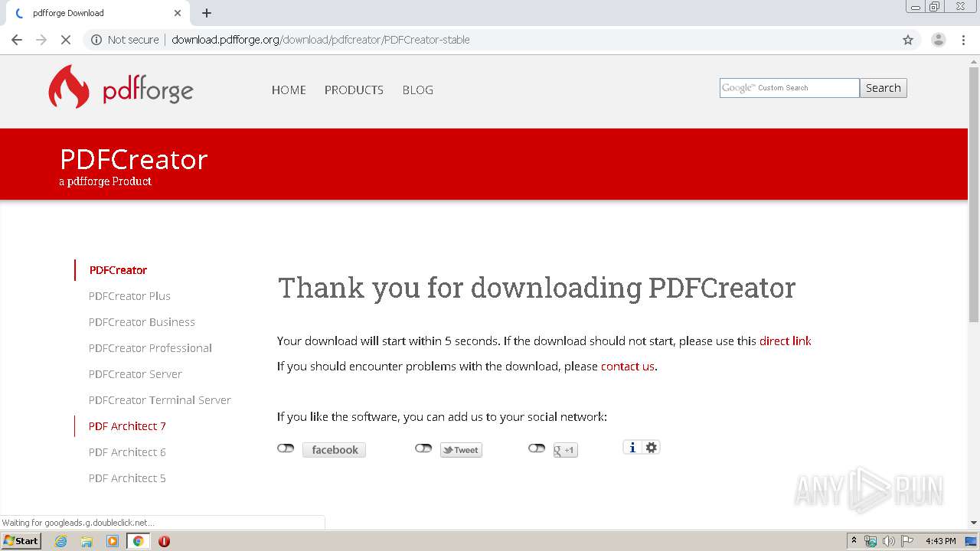Click the red Opera-style taskbar icon
Viewport: 980px width, 551px height.
pos(164,541)
